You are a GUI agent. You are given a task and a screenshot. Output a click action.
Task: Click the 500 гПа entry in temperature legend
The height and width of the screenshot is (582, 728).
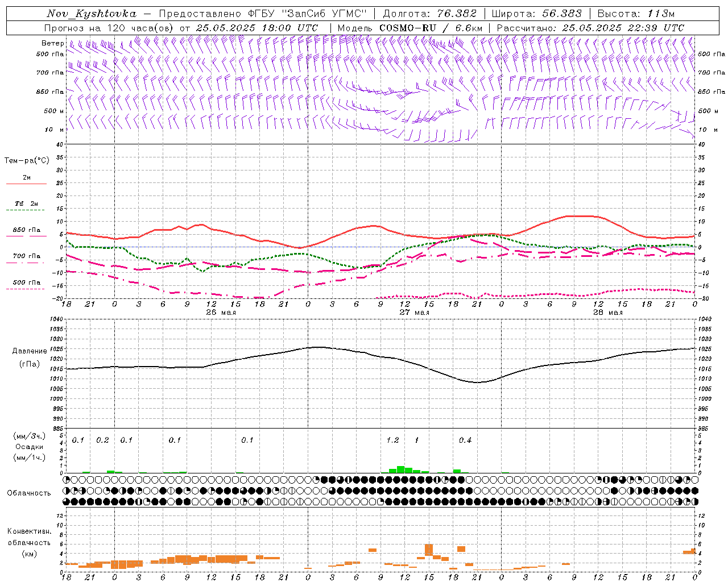pyautogui.click(x=27, y=282)
